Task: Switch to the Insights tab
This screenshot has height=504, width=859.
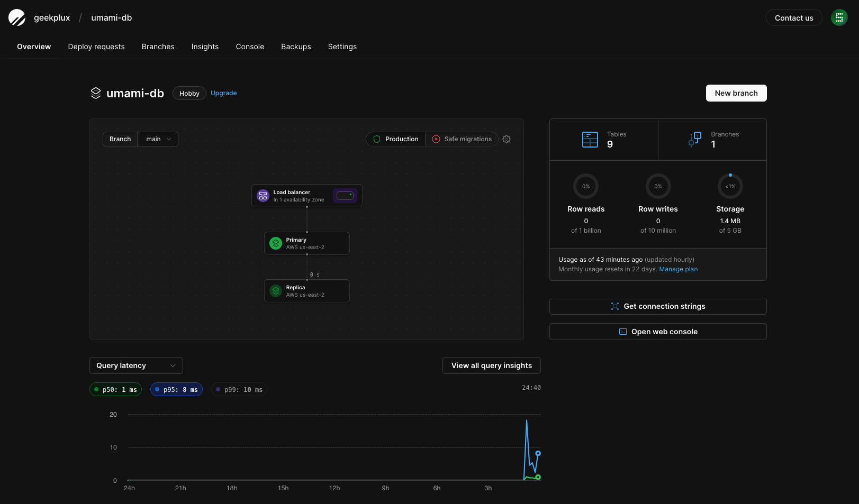Action: (x=205, y=47)
